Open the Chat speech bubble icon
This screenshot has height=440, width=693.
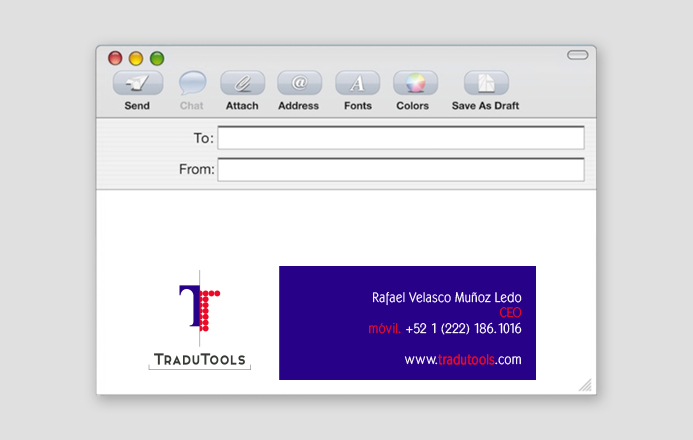(192, 83)
